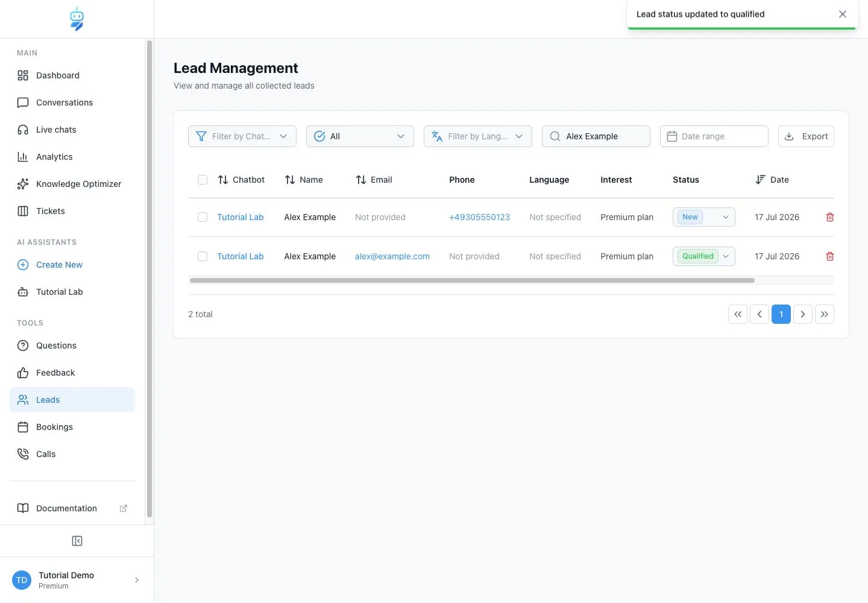Click the Bookings calendar icon

pos(23,427)
